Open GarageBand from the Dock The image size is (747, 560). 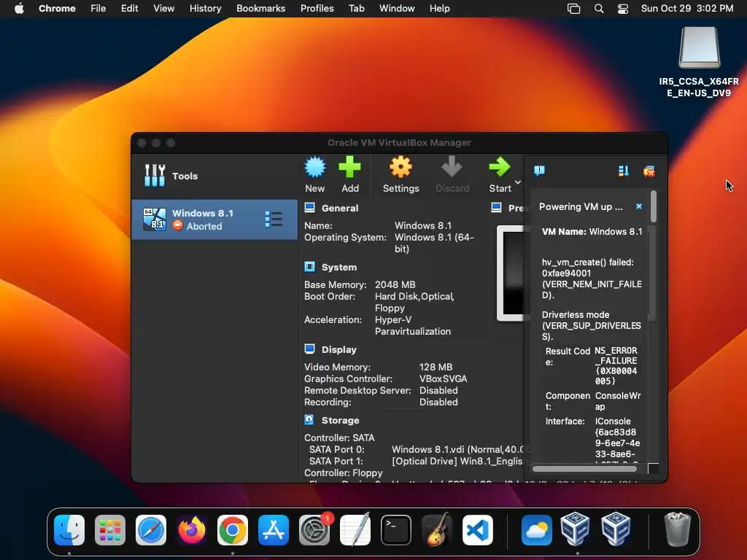[x=437, y=530]
